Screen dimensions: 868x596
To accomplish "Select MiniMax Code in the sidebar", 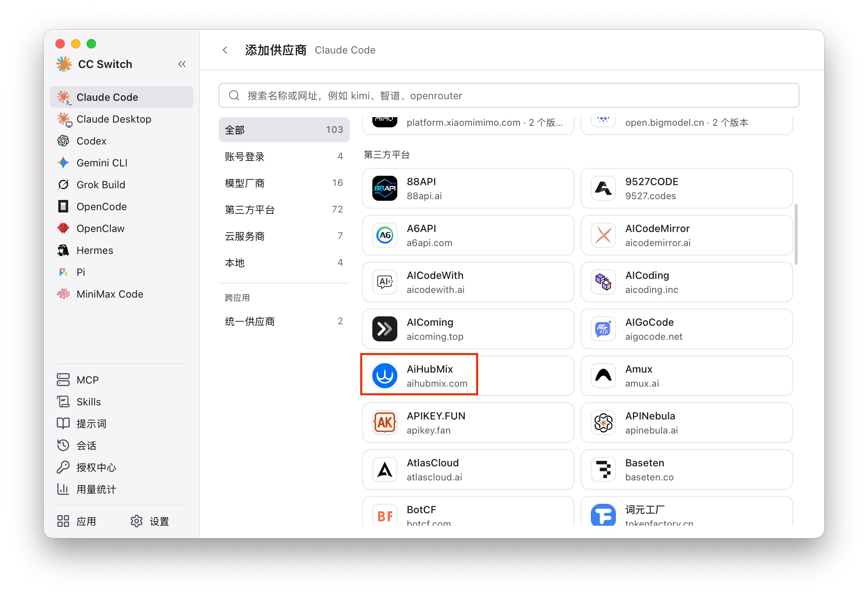I will (x=122, y=294).
